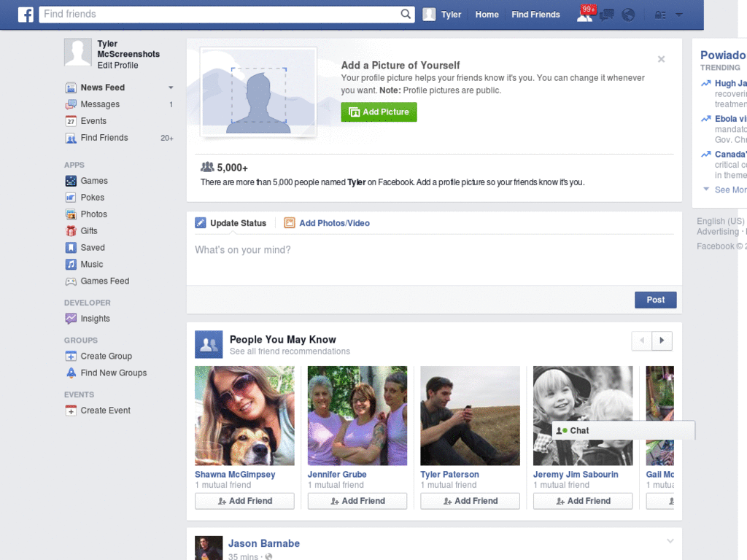Click Edit Profile link
Viewport: 747px width, 560px height.
point(117,65)
